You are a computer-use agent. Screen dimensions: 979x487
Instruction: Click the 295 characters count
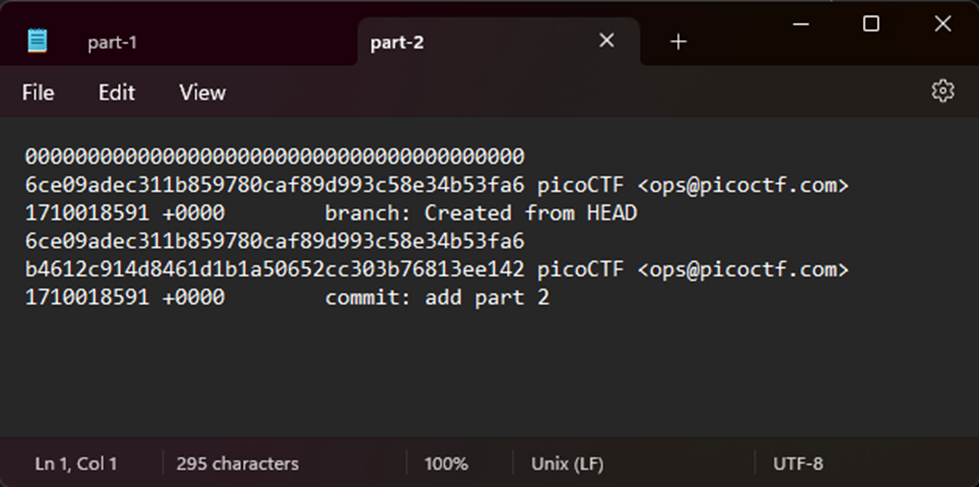(x=237, y=463)
